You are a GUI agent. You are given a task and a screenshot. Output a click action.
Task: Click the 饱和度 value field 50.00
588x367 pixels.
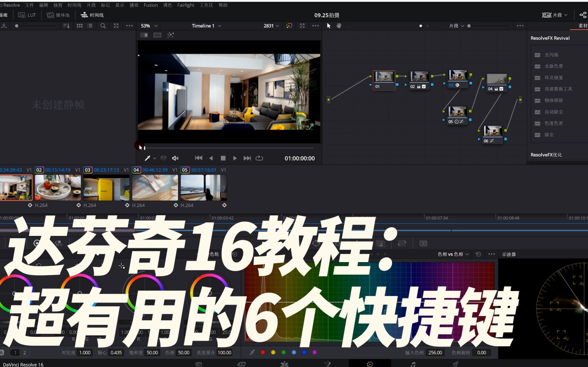pos(152,353)
